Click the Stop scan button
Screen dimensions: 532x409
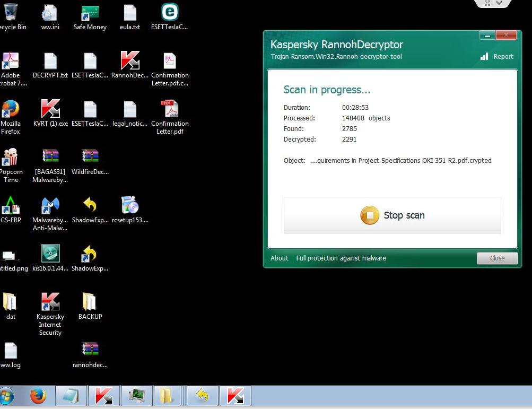pos(392,215)
